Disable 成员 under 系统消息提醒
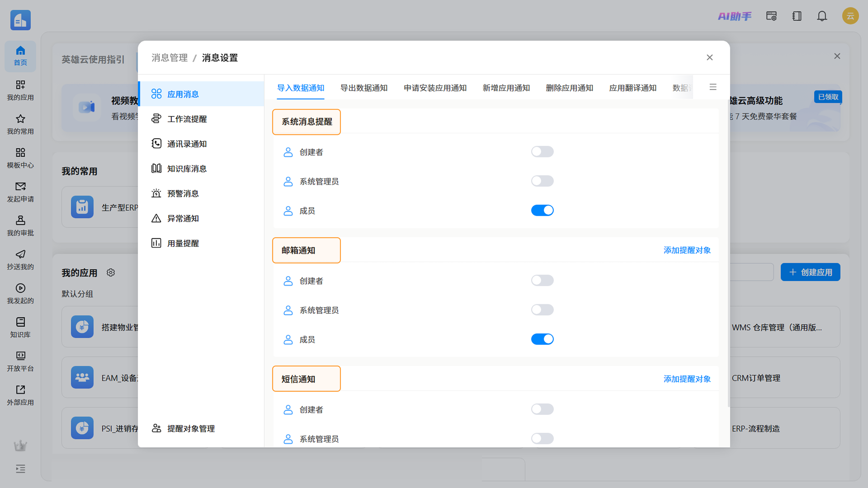 tap(542, 210)
